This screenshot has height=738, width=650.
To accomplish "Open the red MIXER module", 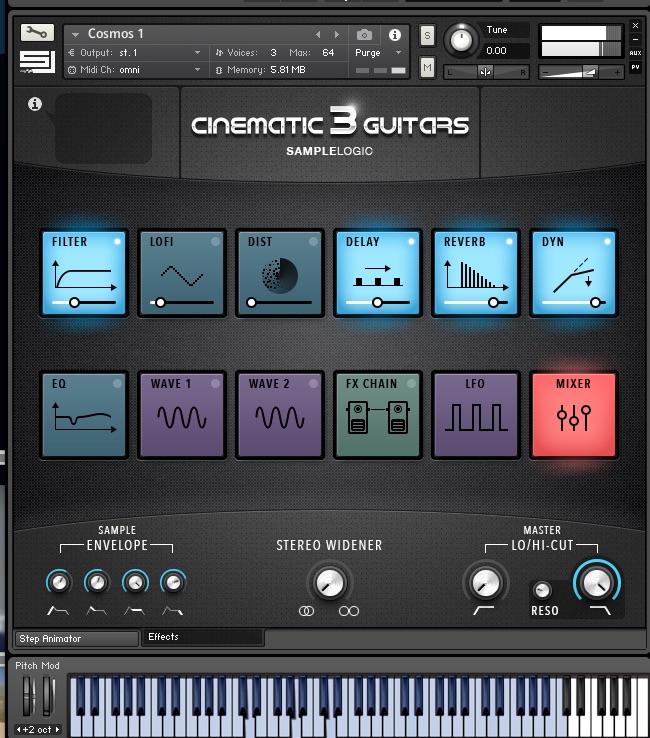I will (x=574, y=413).
